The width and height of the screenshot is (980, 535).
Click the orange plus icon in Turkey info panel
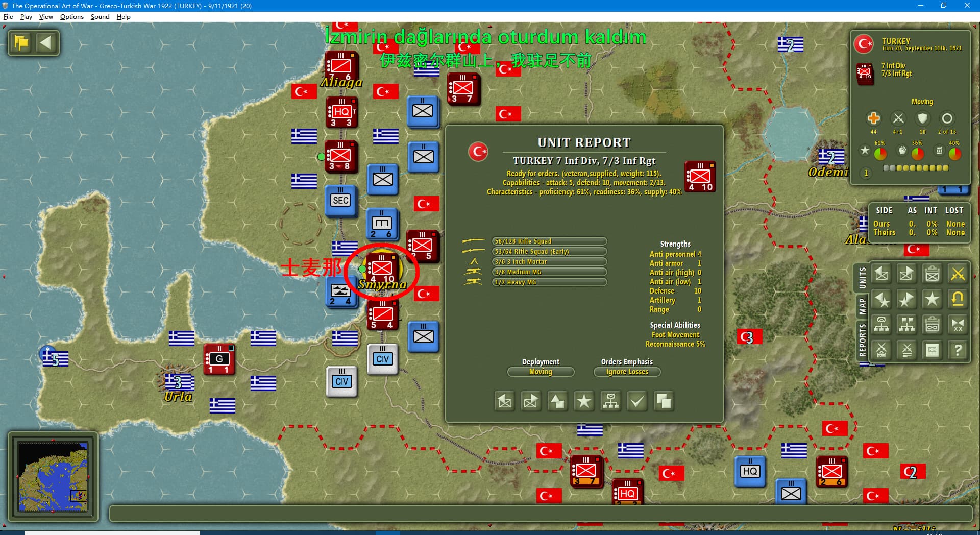[873, 118]
